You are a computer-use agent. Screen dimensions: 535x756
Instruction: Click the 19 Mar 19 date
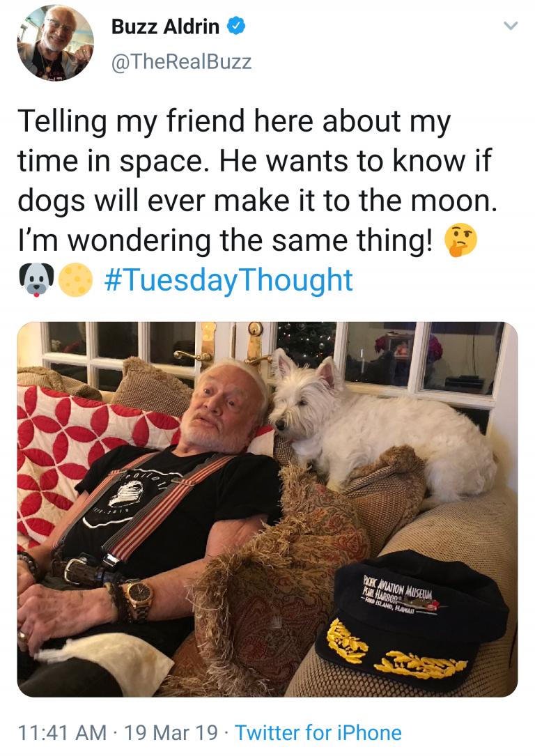pyautogui.click(x=171, y=733)
